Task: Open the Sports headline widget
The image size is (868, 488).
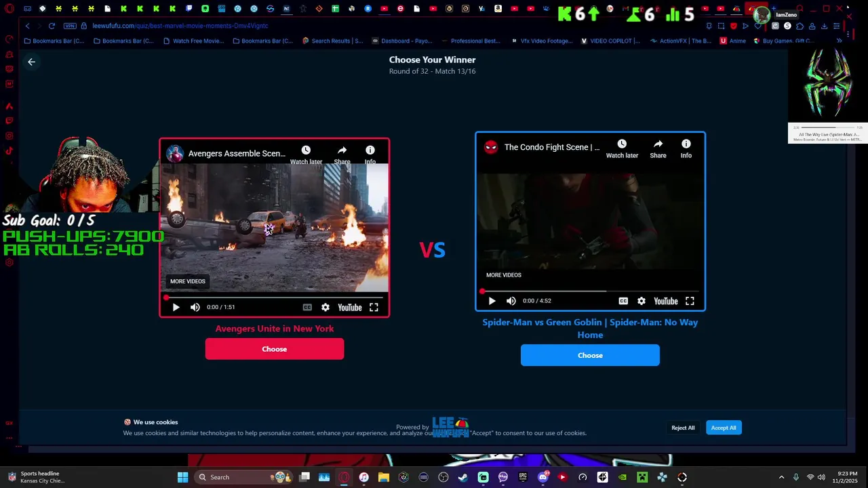Action: pyautogui.click(x=37, y=477)
